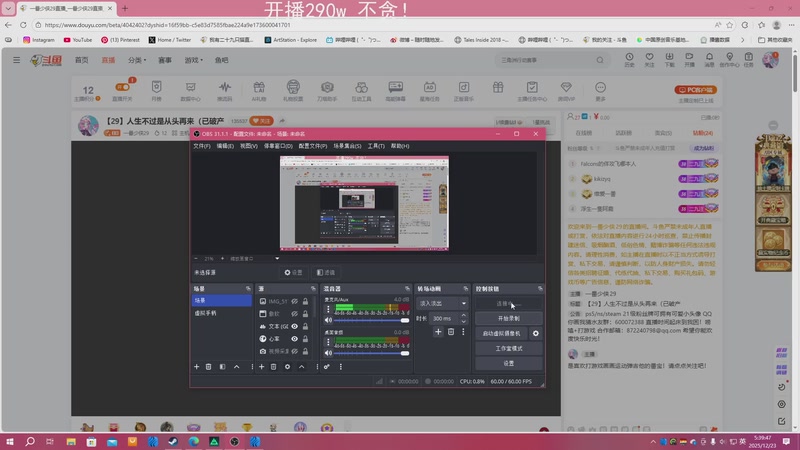Add a new source in Sources panel

261,367
